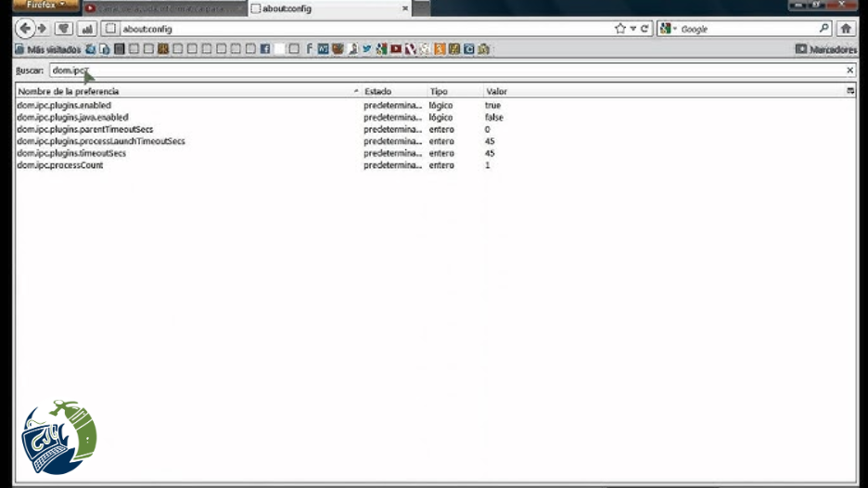Click the bookmark icon right of Twitter bird

point(381,49)
